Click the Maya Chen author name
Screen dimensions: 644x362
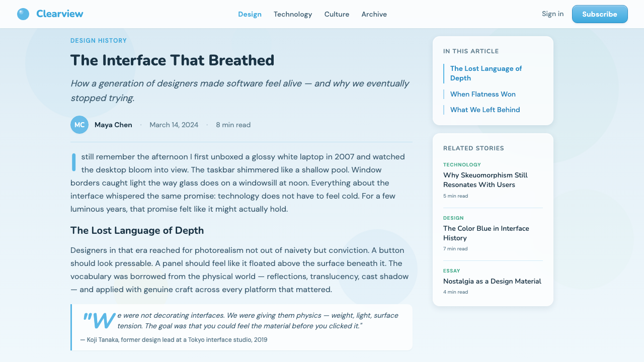[x=113, y=125]
